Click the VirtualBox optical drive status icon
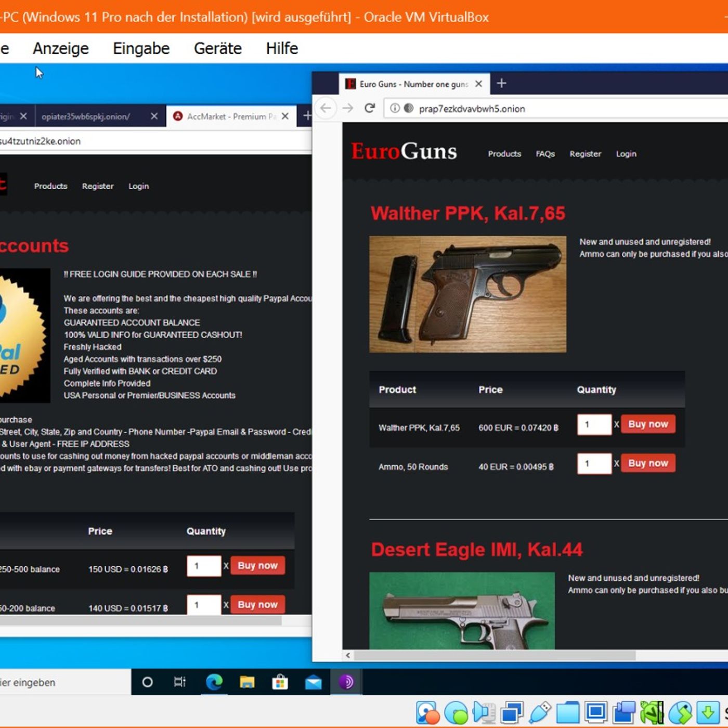Viewport: 728px width, 728px height. tap(457, 712)
